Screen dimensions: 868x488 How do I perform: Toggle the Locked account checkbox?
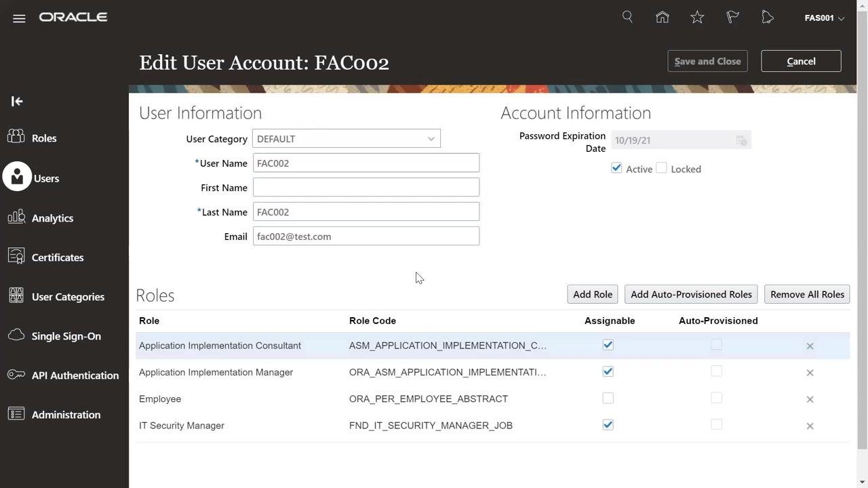661,168
